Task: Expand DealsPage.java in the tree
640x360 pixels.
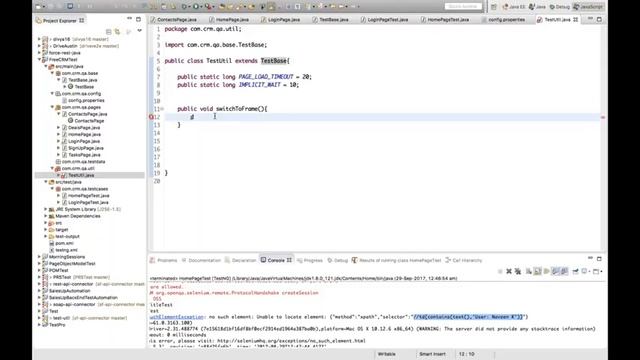Action: pyautogui.click(x=58, y=128)
